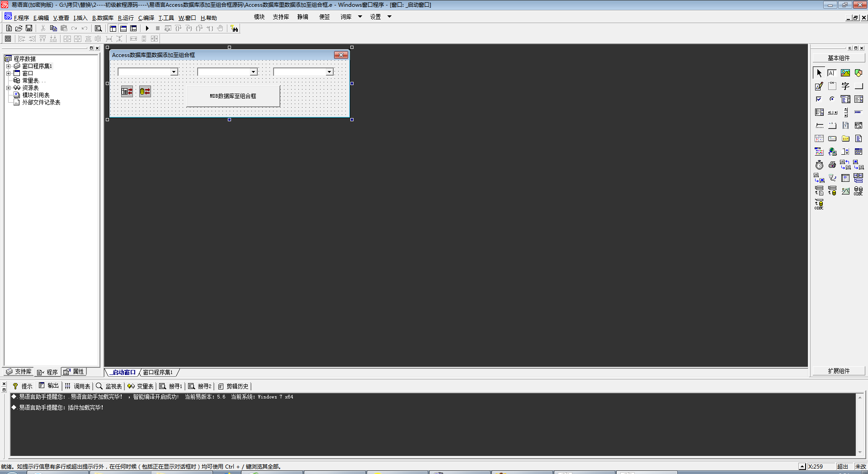The height and width of the screenshot is (474, 868).
Task: Select the picture box component icon
Action: pos(845,73)
